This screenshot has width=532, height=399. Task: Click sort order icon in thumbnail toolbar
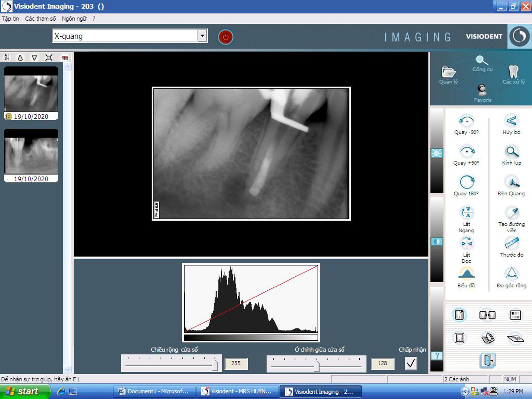[7, 58]
